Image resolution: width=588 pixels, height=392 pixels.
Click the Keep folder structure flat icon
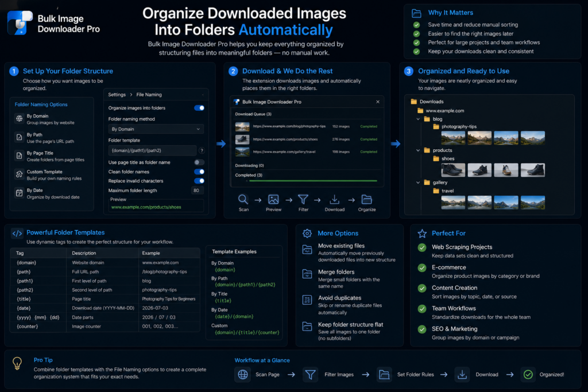coord(307,327)
